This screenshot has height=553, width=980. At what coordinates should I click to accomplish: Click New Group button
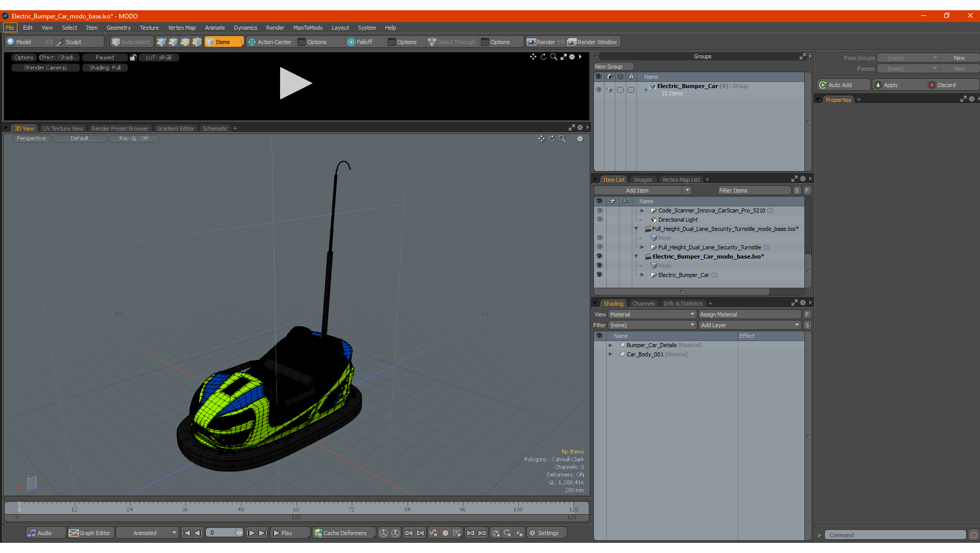tap(614, 67)
